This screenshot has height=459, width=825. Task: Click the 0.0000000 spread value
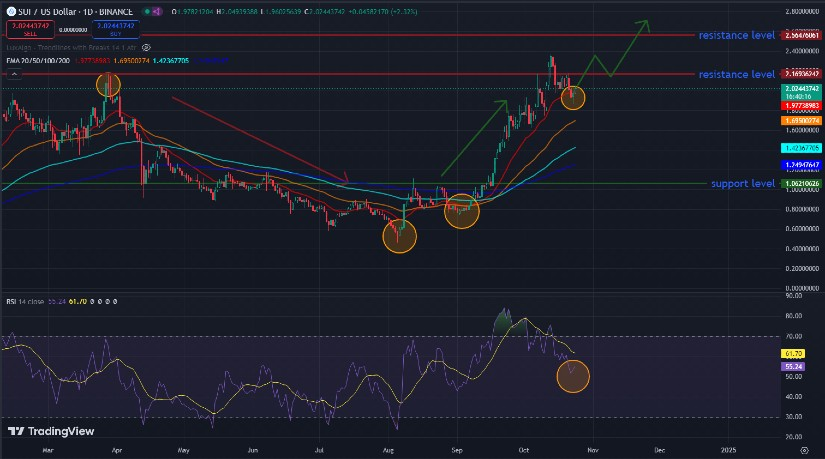pyautogui.click(x=73, y=30)
